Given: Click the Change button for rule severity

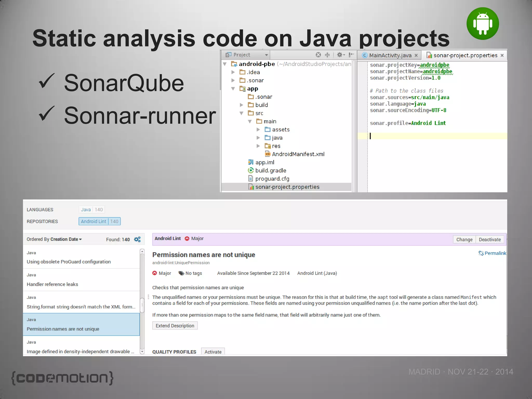Looking at the screenshot, I should [x=464, y=240].
